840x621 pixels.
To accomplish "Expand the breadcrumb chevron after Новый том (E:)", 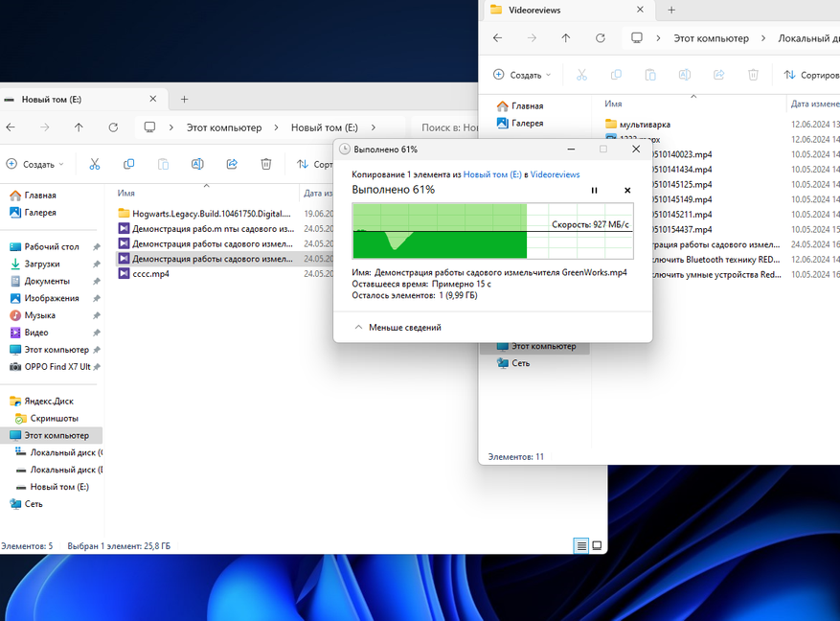I will pyautogui.click(x=374, y=127).
